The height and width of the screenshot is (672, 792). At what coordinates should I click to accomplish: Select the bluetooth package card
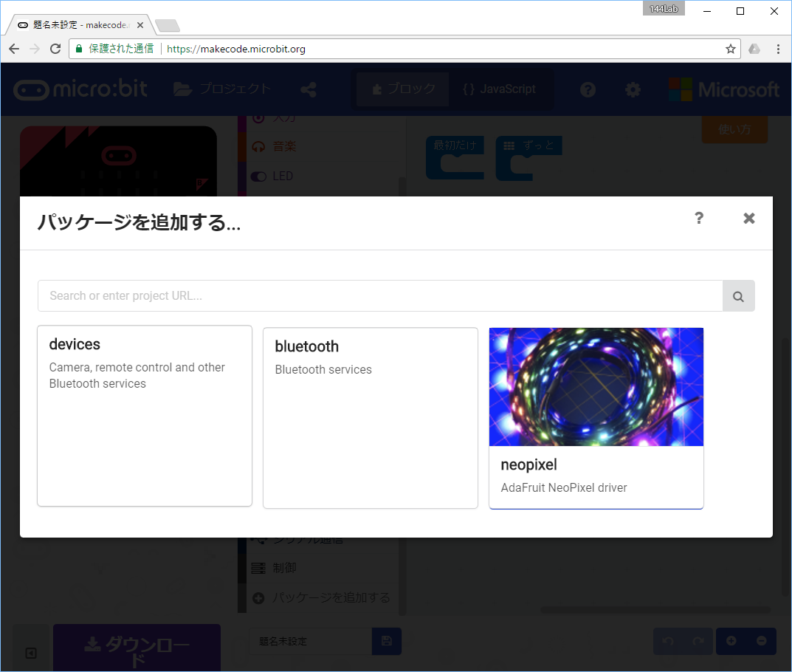(x=370, y=417)
